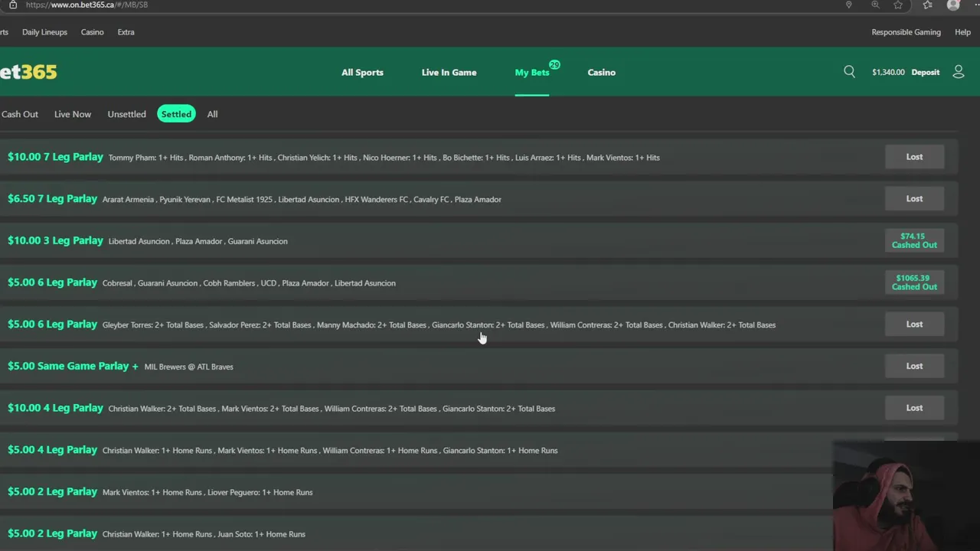
Task: Click the bet365 logo
Action: (28, 72)
